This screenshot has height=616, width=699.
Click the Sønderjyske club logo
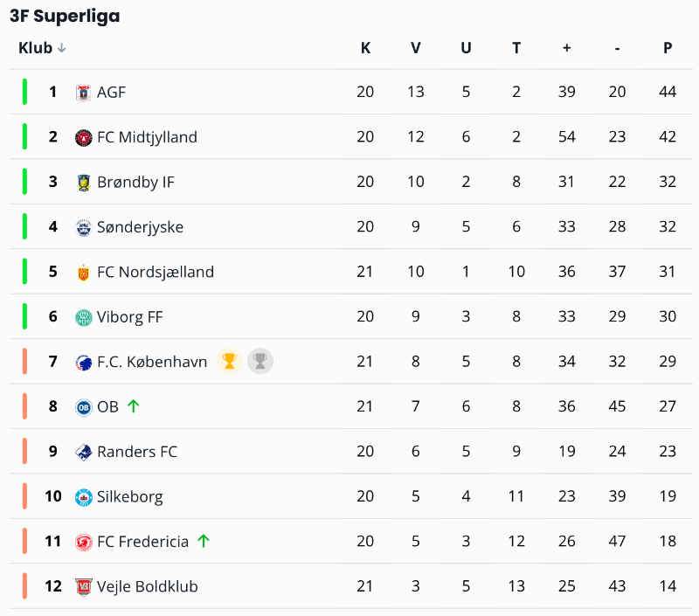pos(83,227)
